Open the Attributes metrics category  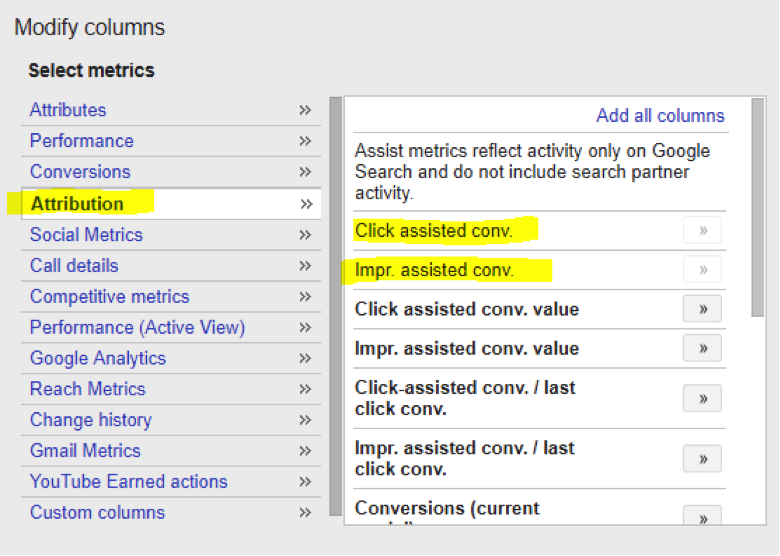click(68, 110)
